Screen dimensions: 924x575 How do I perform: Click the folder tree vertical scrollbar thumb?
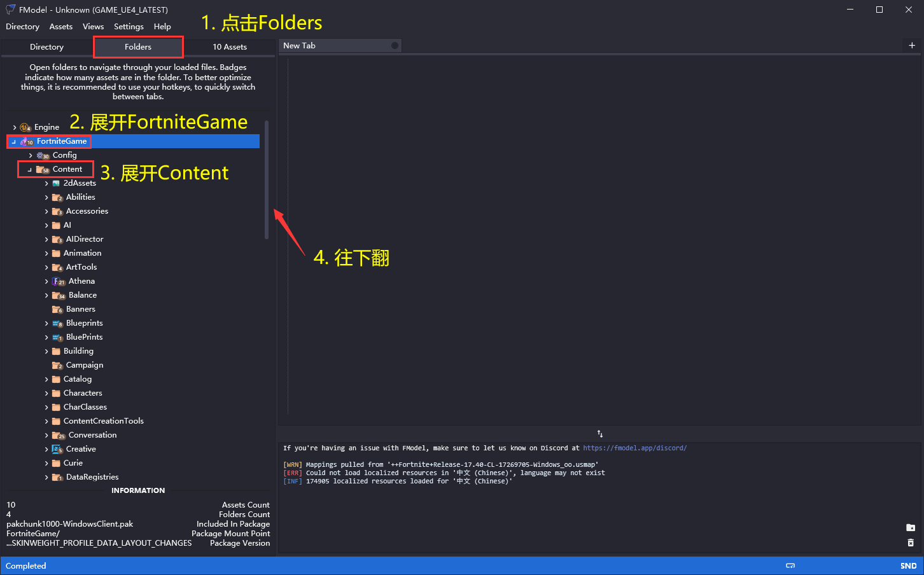(x=267, y=180)
